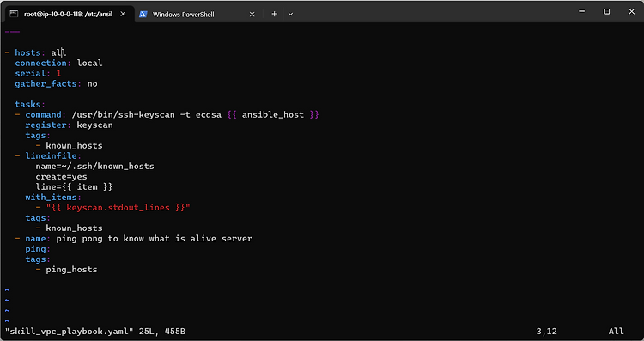
Task: Click the red serial value '1'
Action: 58,73
